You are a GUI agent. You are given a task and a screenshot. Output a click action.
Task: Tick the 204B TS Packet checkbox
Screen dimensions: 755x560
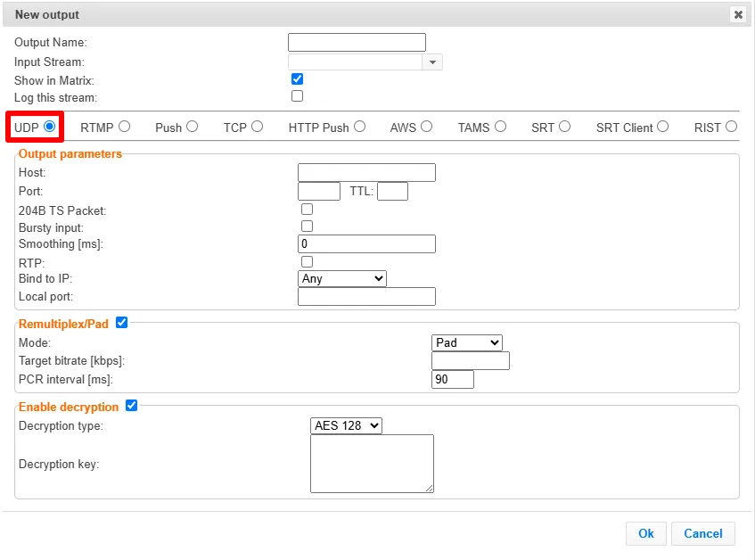tap(307, 209)
